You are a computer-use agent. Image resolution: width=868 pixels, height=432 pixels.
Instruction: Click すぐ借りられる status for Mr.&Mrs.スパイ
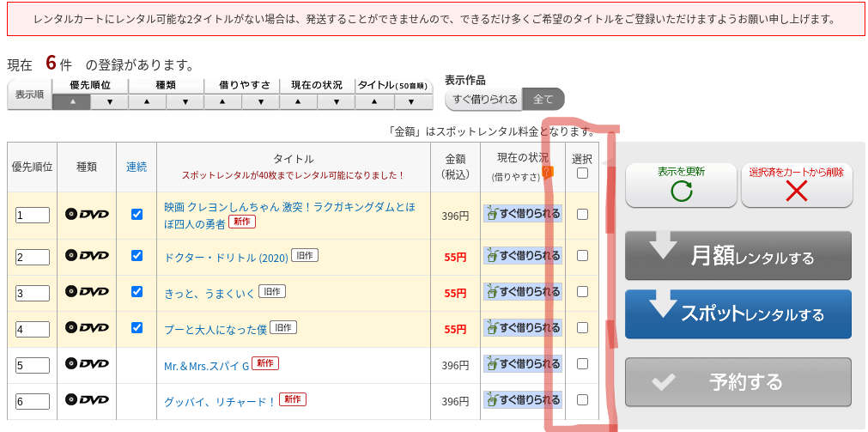(x=523, y=363)
